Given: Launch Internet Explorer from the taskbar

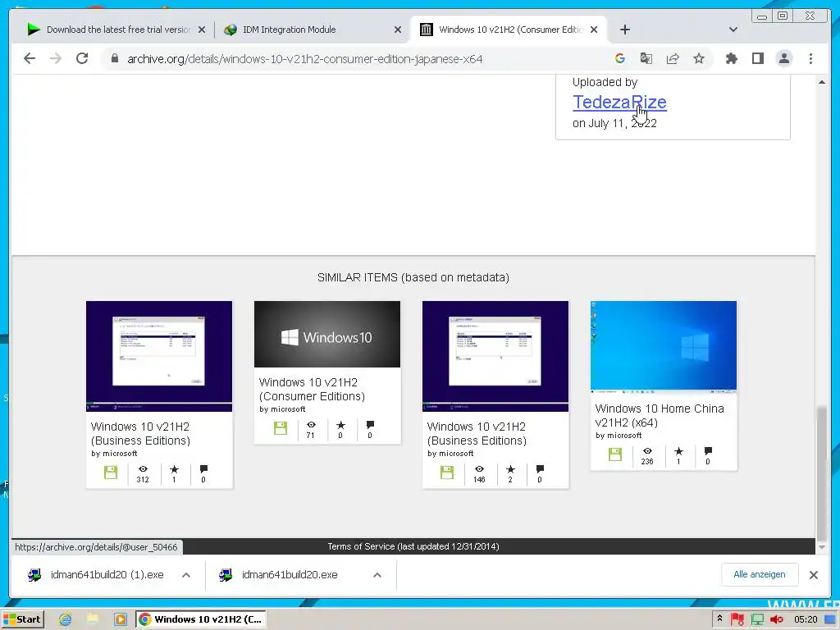Looking at the screenshot, I should click(x=65, y=619).
